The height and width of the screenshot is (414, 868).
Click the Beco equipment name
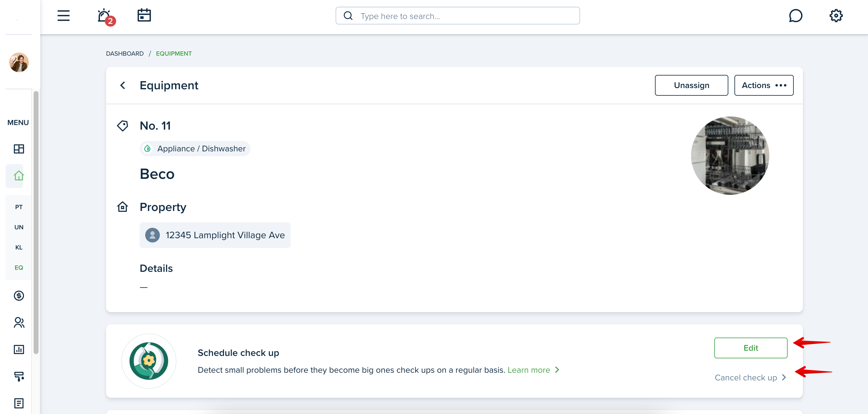tap(157, 174)
